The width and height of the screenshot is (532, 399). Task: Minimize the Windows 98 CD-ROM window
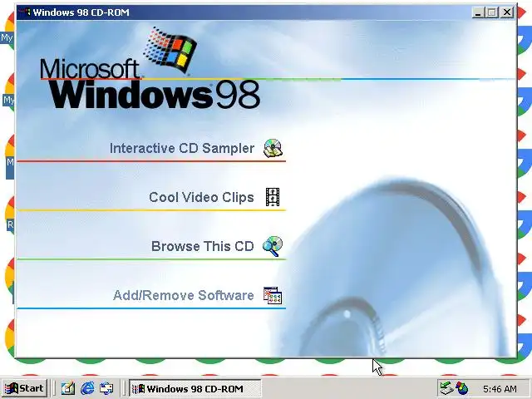478,13
